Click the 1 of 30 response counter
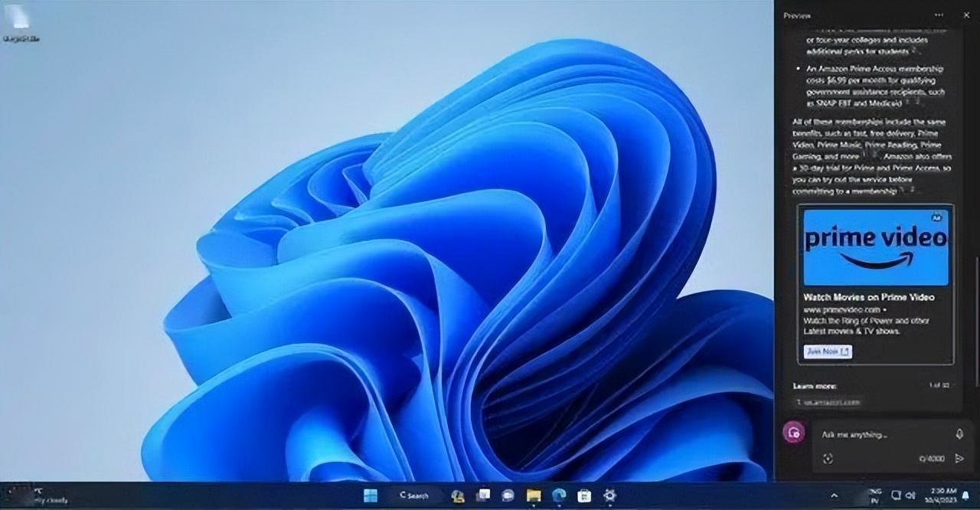The height and width of the screenshot is (510, 980). [939, 385]
